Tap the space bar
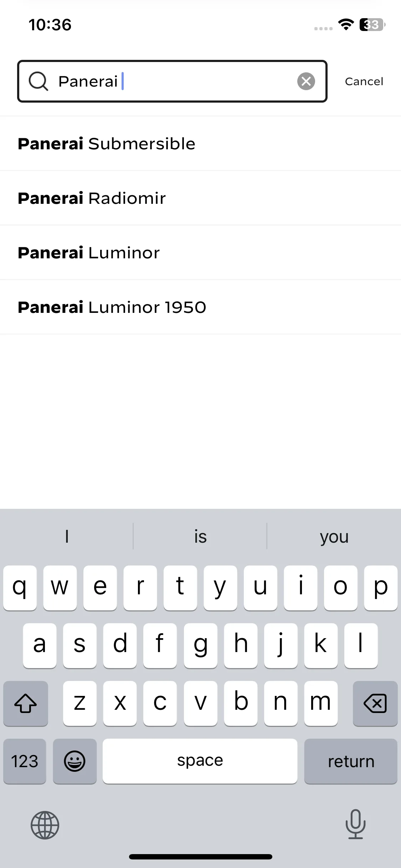The height and width of the screenshot is (868, 401). pos(200,761)
